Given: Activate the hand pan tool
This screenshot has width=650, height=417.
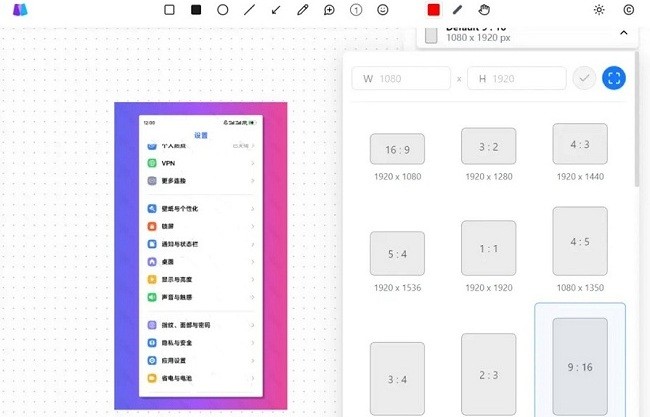Looking at the screenshot, I should [484, 10].
